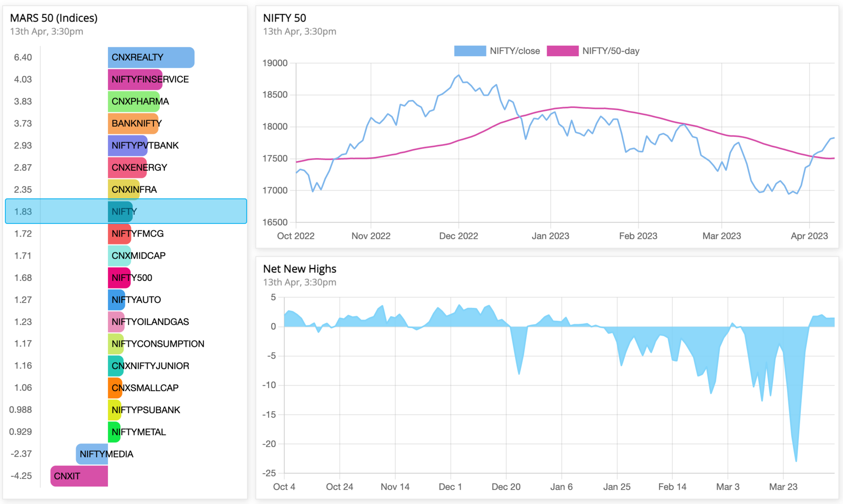
Task: Click the BANKNIFTY bar
Action: (133, 123)
